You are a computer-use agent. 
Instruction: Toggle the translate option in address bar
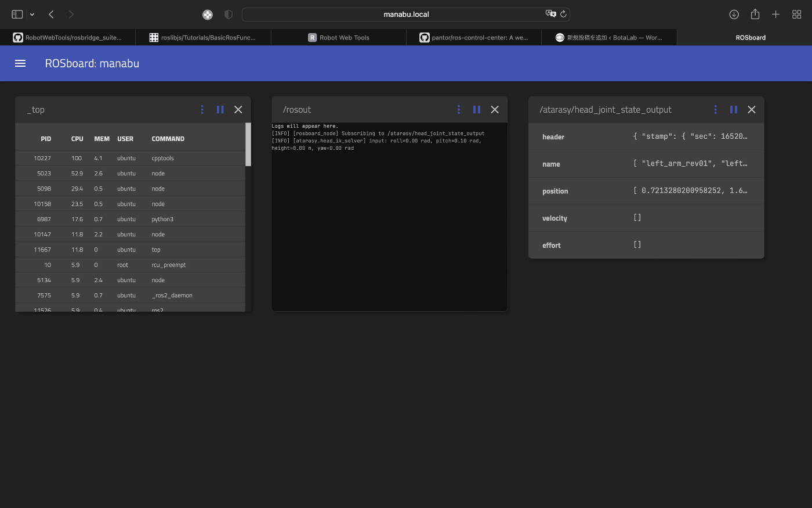550,14
